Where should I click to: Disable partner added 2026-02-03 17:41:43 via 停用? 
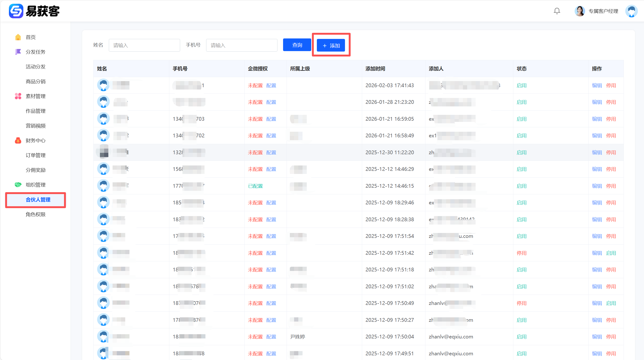click(x=611, y=86)
